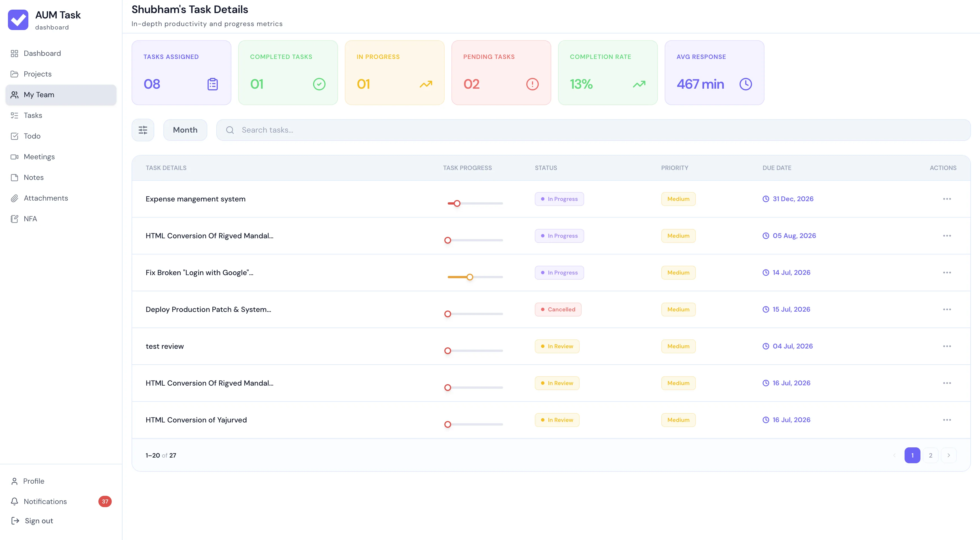Open Tasks in the sidebar
This screenshot has height=540, width=980.
pos(61,116)
